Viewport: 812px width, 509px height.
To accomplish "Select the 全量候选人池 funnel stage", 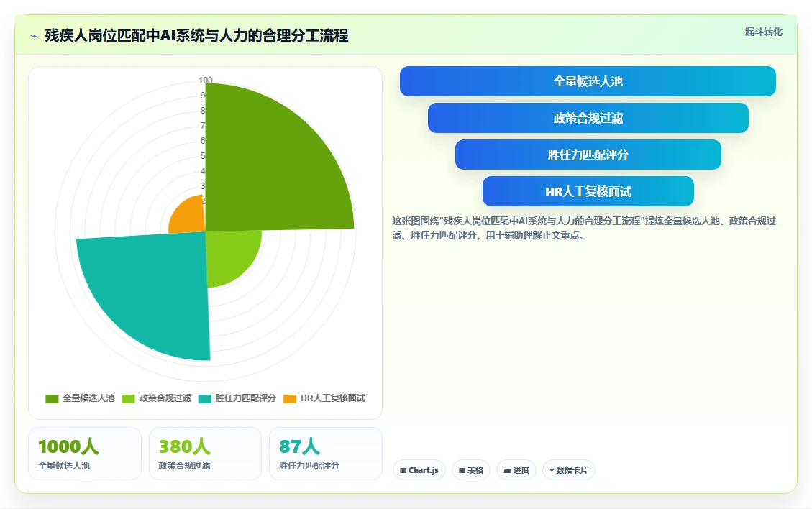I will [588, 81].
